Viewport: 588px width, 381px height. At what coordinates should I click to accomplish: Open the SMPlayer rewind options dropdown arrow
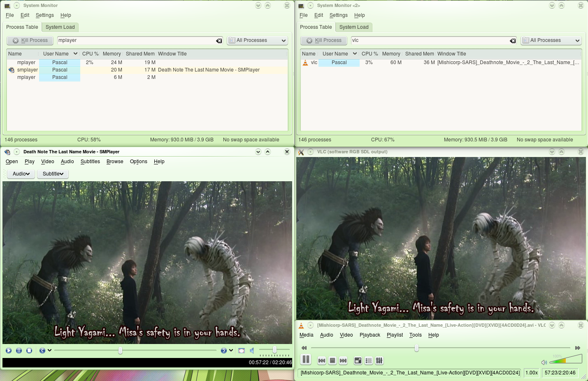49,351
